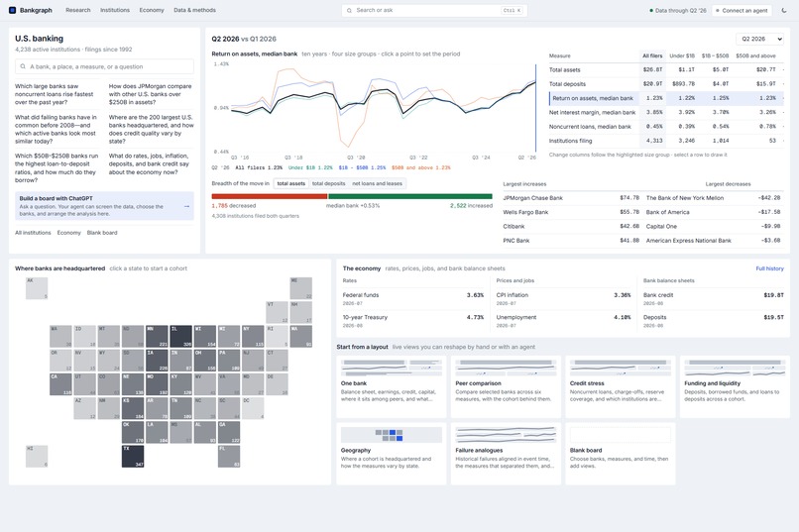799x532 pixels.
Task: Open the Peer comparison layout card
Action: [506, 387]
